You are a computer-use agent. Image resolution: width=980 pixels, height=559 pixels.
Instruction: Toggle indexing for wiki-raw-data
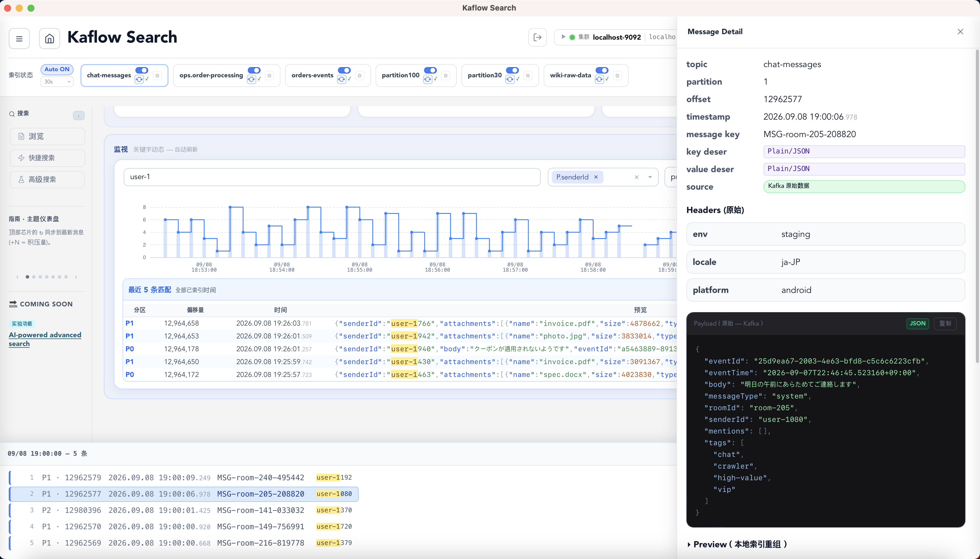pos(602,70)
